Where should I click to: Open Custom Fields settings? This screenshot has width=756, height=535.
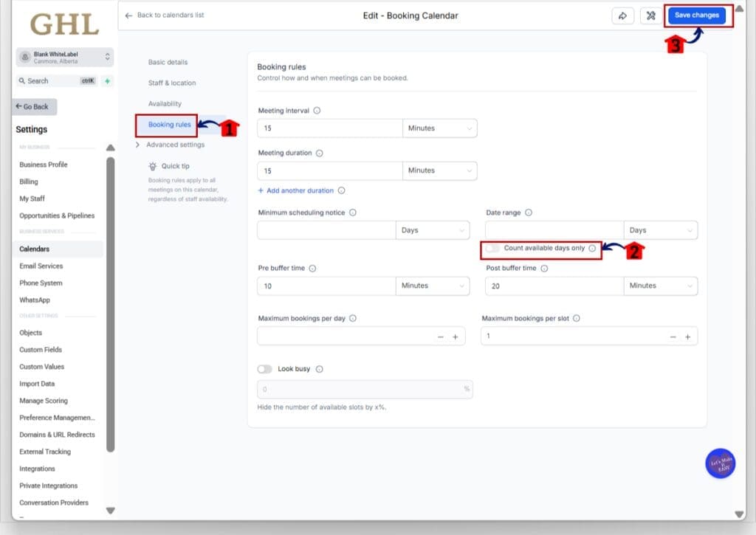[x=41, y=350]
